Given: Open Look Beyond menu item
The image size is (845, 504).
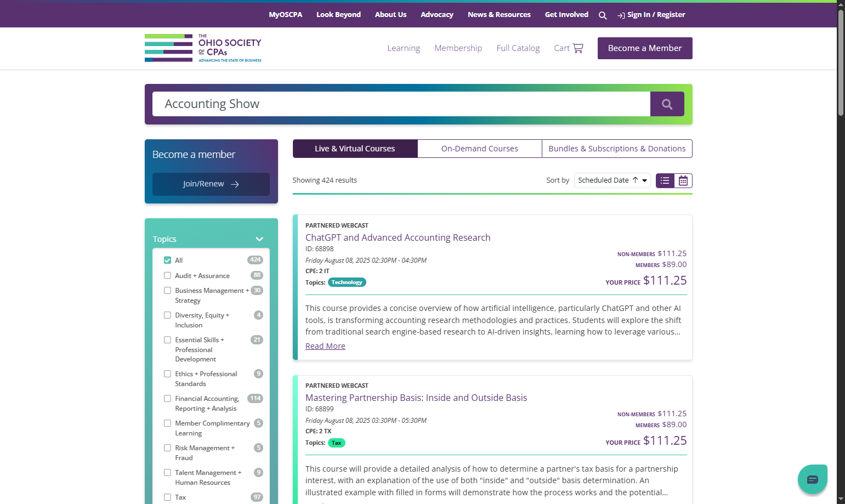Looking at the screenshot, I should pos(338,15).
